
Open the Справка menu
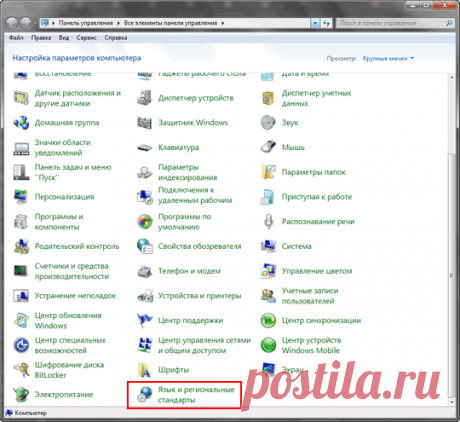coord(116,38)
